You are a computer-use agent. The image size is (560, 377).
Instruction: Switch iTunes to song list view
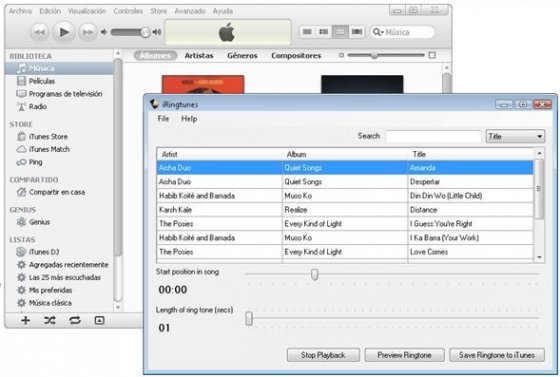click(x=307, y=32)
